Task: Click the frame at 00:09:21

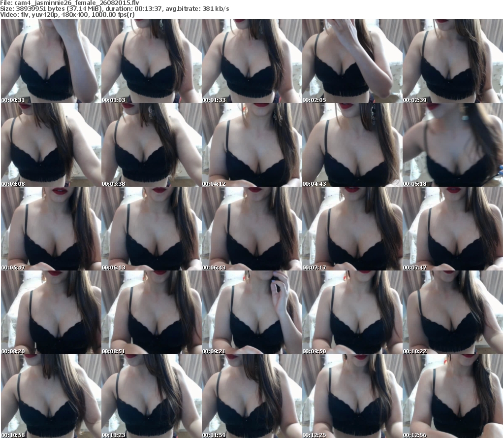Action: (x=252, y=312)
